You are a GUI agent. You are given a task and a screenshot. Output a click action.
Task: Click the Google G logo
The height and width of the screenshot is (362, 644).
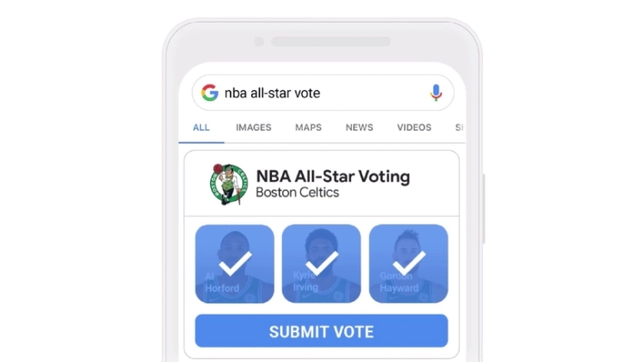coord(210,93)
